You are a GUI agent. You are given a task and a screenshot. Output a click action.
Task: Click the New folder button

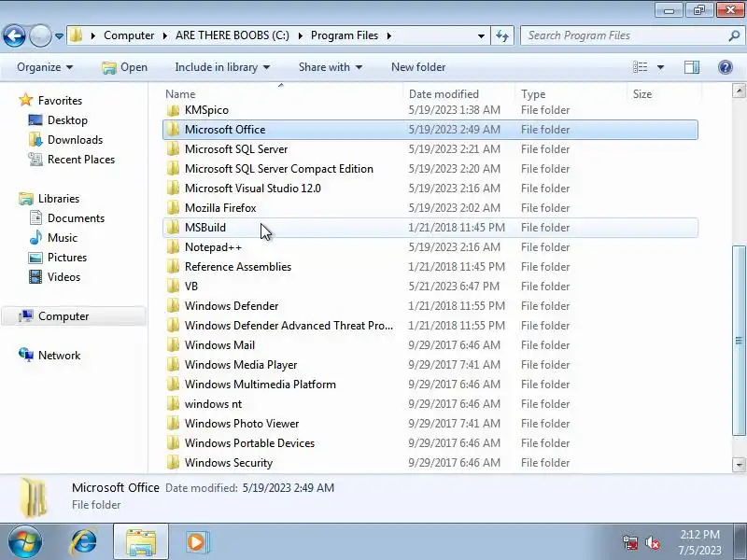[418, 67]
